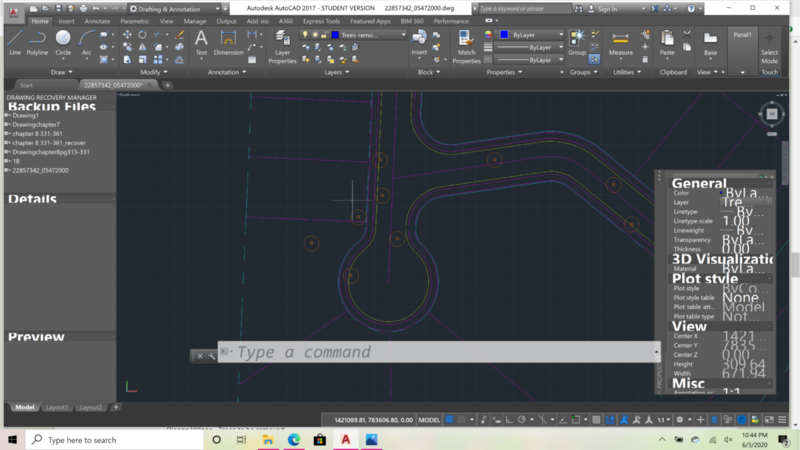Toggle grid display in status bar
The width and height of the screenshot is (800, 450).
pos(450,420)
